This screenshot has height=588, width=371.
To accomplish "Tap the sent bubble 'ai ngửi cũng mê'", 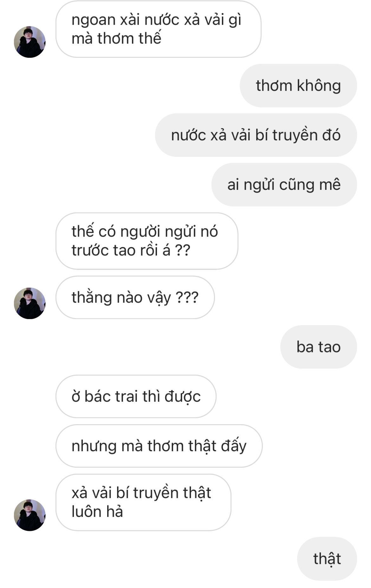I will [x=284, y=184].
